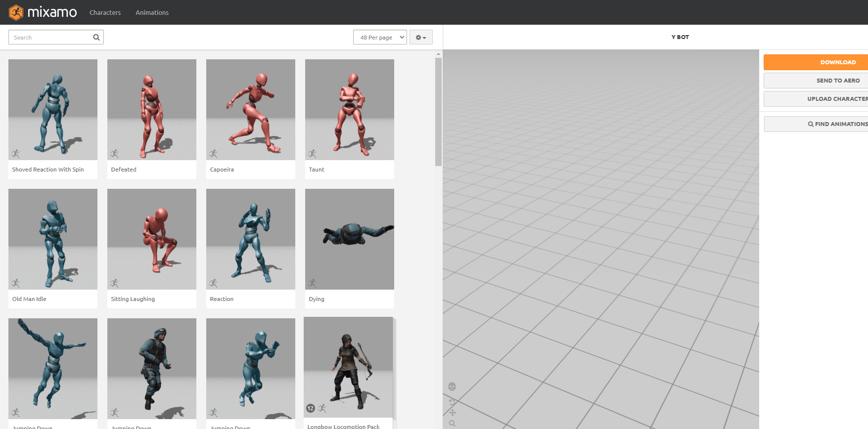868x429 pixels.
Task: Click the 'Dying' label
Action: pyautogui.click(x=317, y=299)
